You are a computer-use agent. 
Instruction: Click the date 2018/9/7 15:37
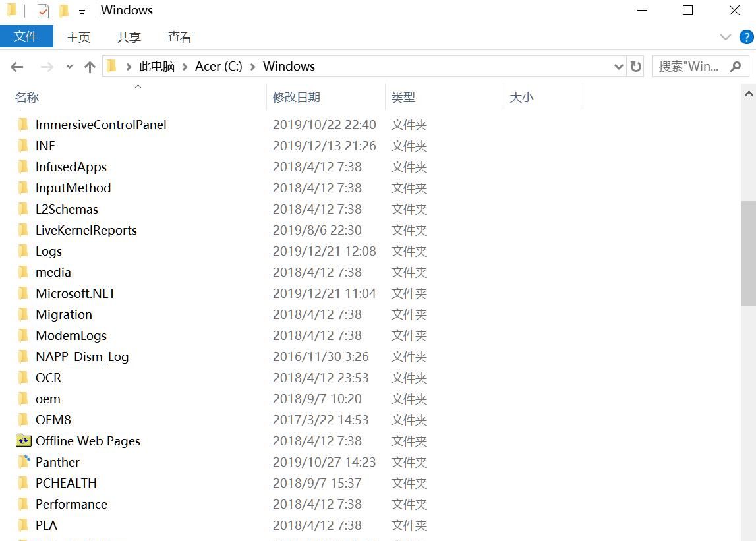pyautogui.click(x=317, y=483)
